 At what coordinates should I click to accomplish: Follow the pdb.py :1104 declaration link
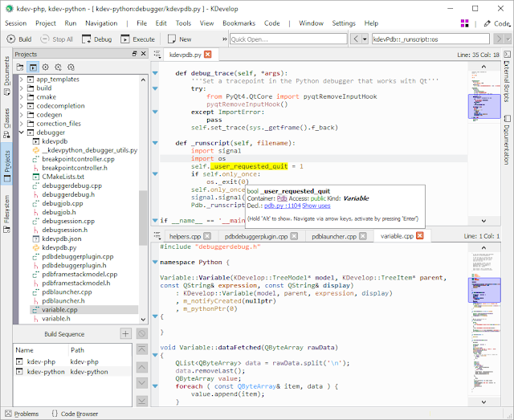coord(282,206)
